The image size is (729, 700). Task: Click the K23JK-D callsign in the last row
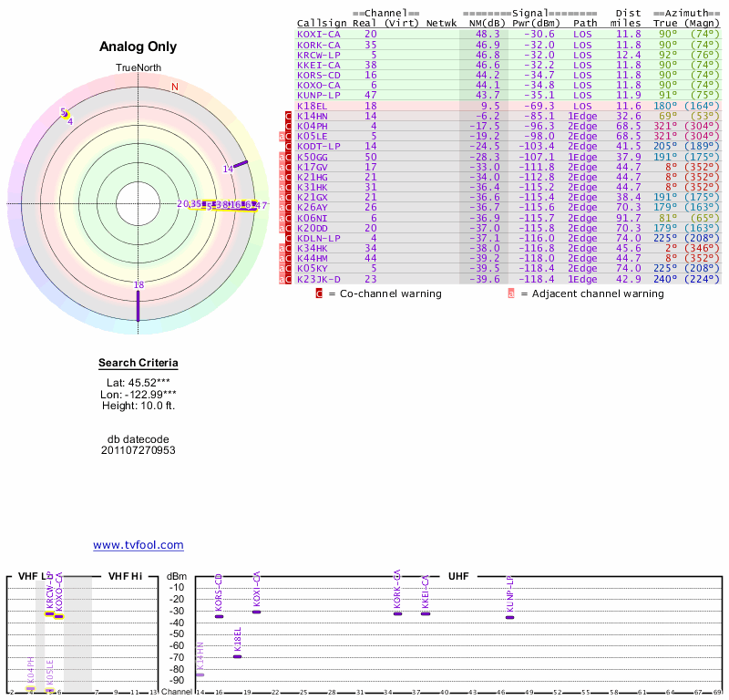click(x=319, y=280)
